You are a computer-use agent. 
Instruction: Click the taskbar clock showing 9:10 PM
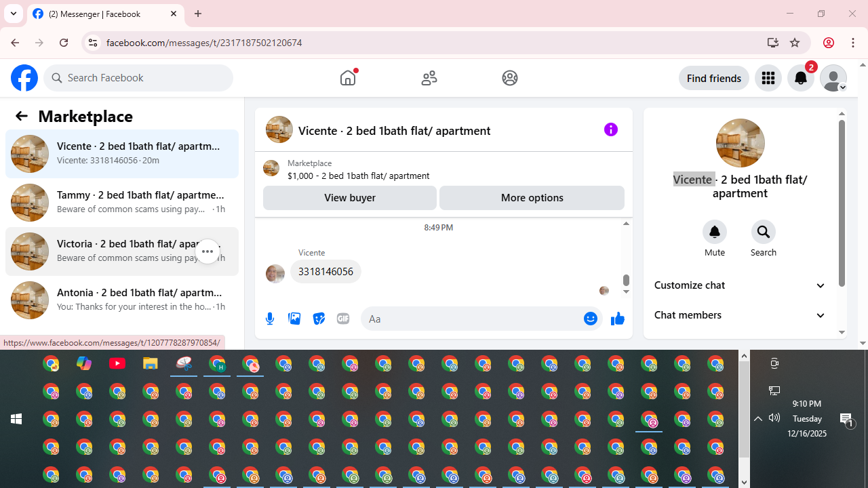click(x=807, y=418)
